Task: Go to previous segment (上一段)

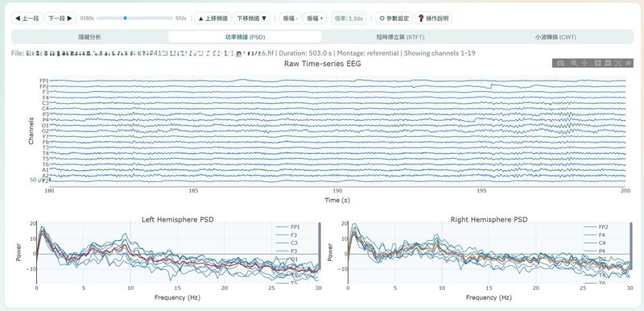Action: click(x=27, y=18)
